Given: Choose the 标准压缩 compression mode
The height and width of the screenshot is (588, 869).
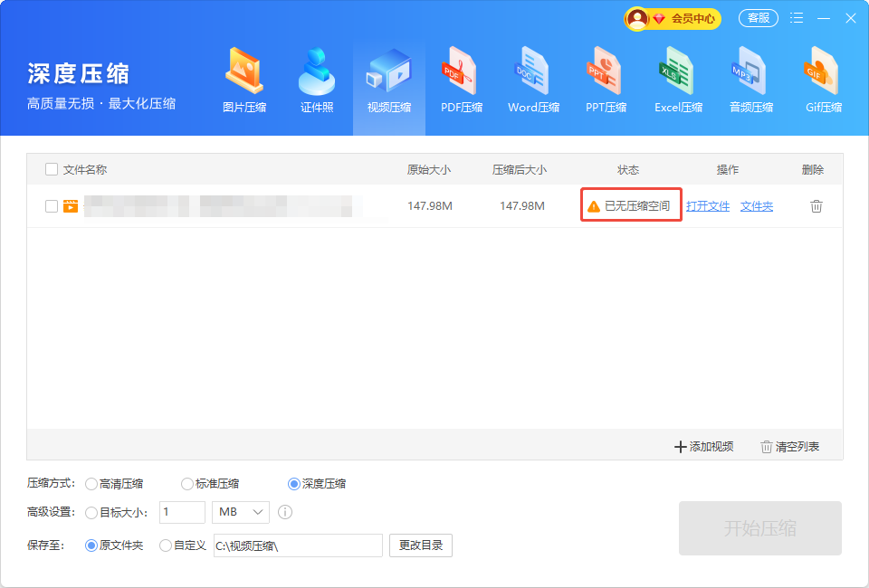Looking at the screenshot, I should [187, 484].
